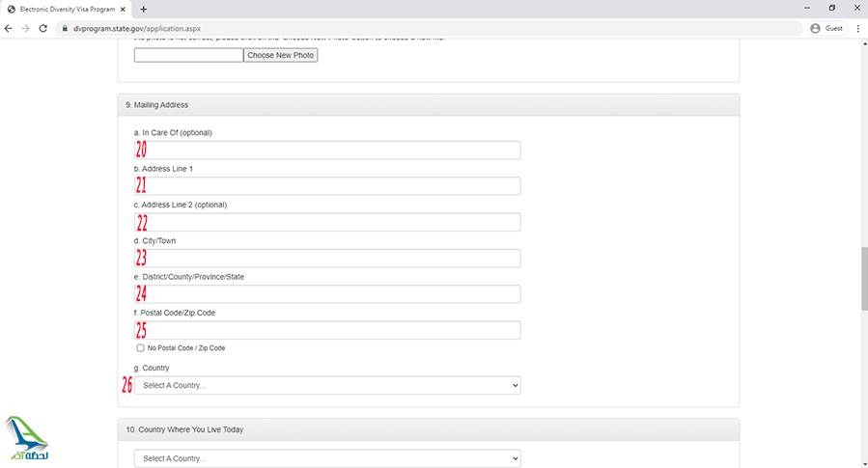
Task: Focus the In Care Of field
Action: [327, 150]
